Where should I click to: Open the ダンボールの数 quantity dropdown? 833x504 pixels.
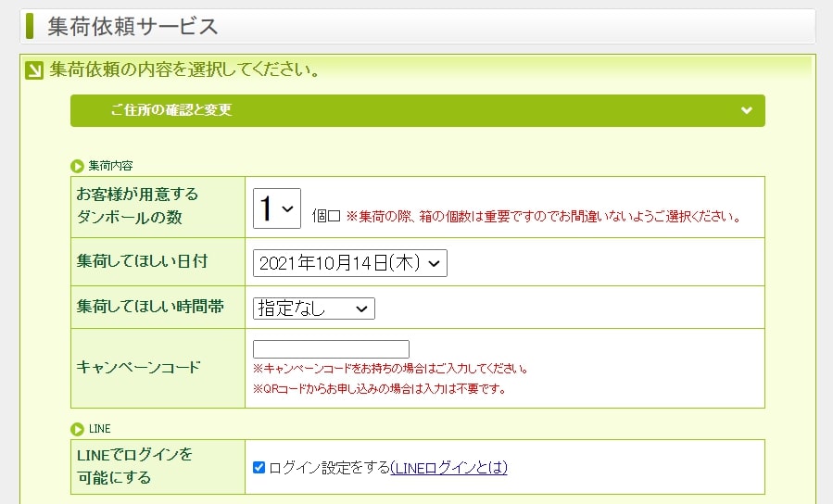coord(277,208)
